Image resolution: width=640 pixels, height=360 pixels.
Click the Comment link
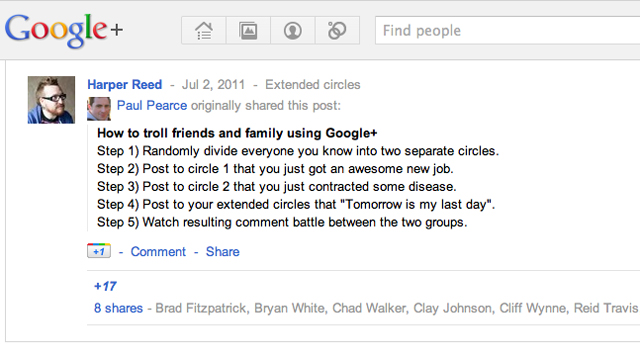(x=158, y=251)
